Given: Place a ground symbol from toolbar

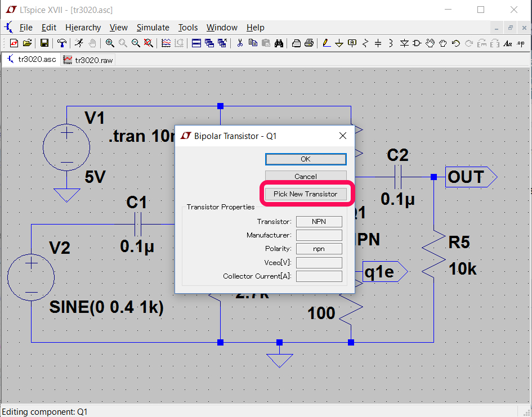Looking at the screenshot, I should pyautogui.click(x=339, y=43).
